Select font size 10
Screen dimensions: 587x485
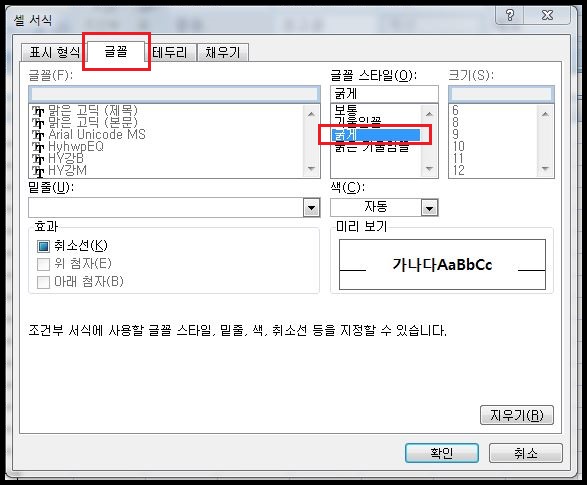coord(458,146)
